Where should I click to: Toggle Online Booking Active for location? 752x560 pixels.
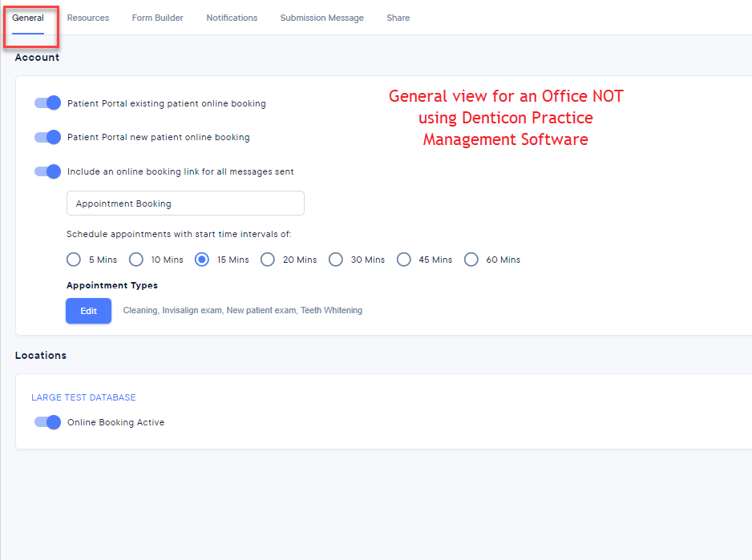[48, 422]
